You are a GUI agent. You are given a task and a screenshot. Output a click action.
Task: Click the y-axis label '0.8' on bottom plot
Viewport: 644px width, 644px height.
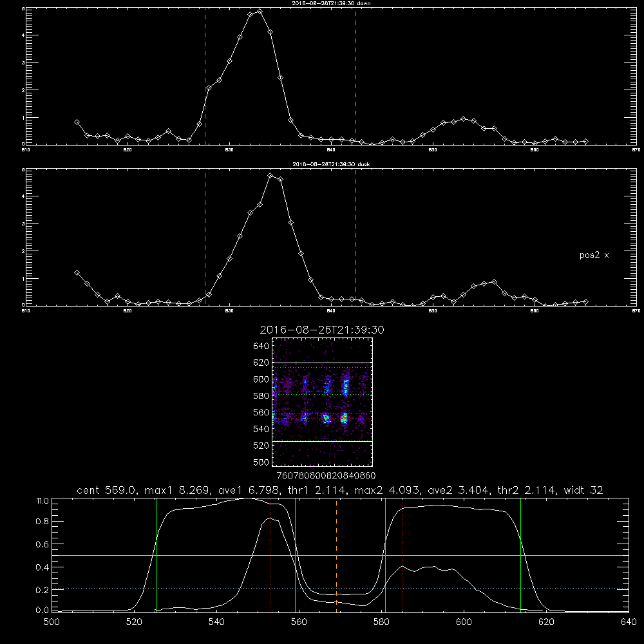[43, 522]
